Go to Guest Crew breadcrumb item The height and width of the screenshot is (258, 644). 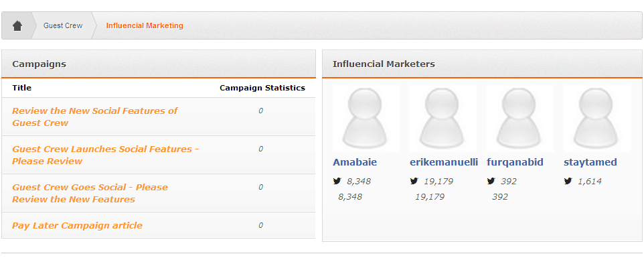coord(63,26)
